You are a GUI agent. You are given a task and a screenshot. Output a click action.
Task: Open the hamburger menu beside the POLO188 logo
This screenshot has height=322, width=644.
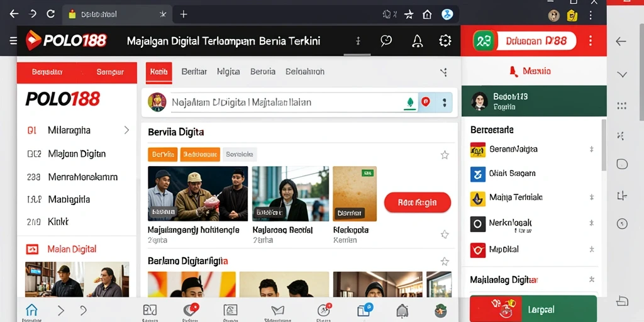pos(13,40)
